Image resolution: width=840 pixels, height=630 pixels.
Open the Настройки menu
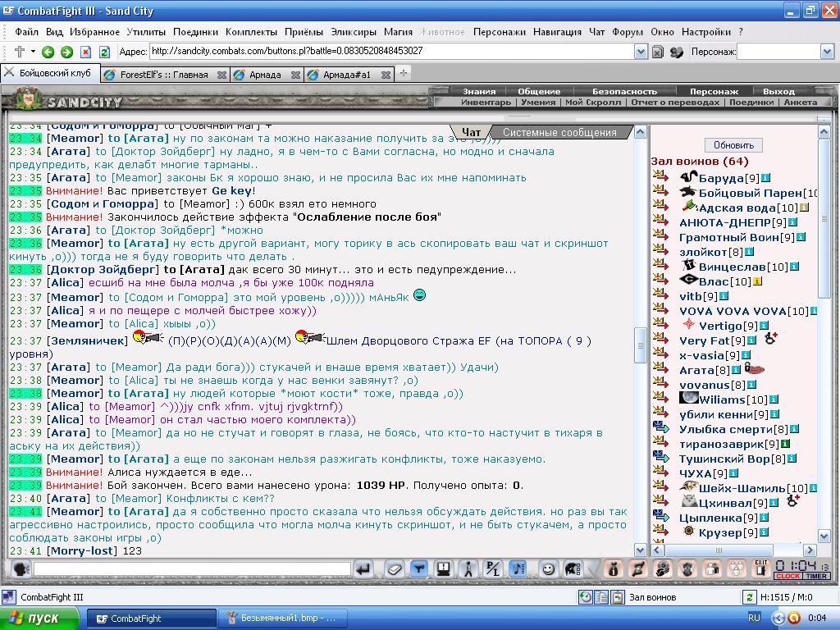coord(706,32)
